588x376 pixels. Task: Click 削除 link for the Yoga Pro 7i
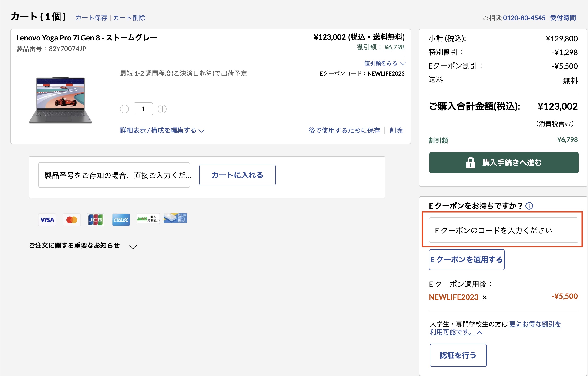coord(396,130)
